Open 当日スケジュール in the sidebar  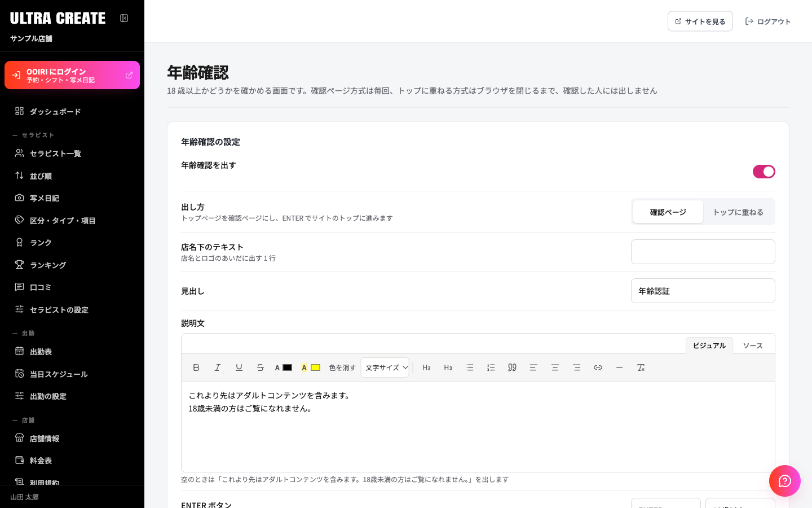click(x=72, y=374)
